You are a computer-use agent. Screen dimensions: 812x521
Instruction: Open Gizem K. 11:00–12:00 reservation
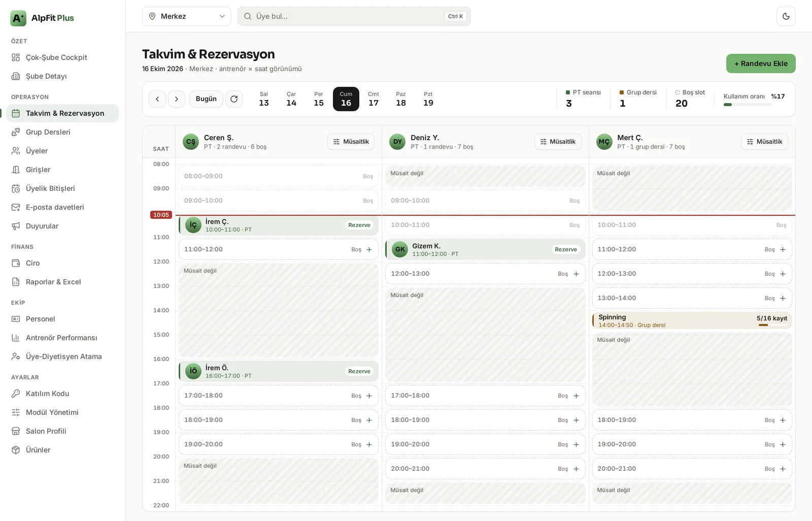[485, 249]
